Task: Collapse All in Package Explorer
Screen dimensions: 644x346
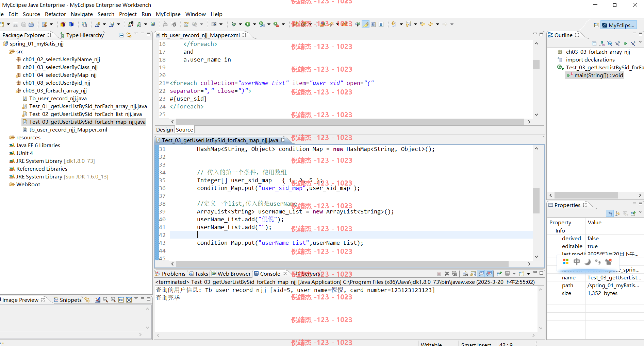Action: 121,35
